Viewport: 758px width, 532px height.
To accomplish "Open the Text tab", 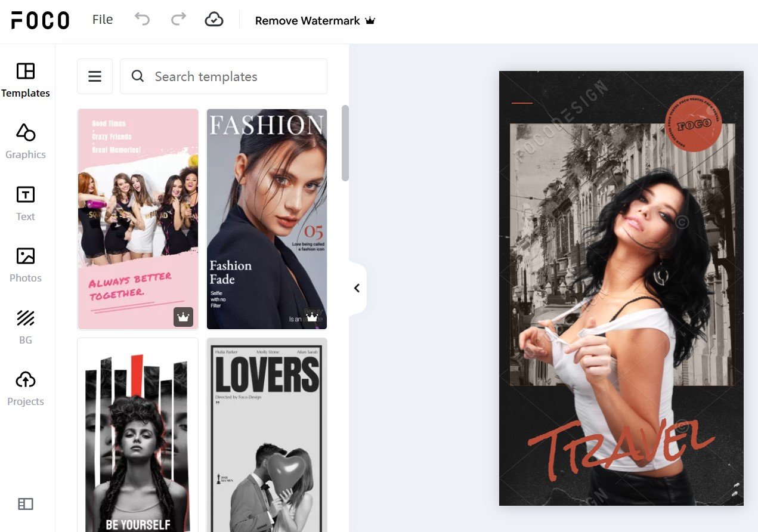I will [x=26, y=203].
